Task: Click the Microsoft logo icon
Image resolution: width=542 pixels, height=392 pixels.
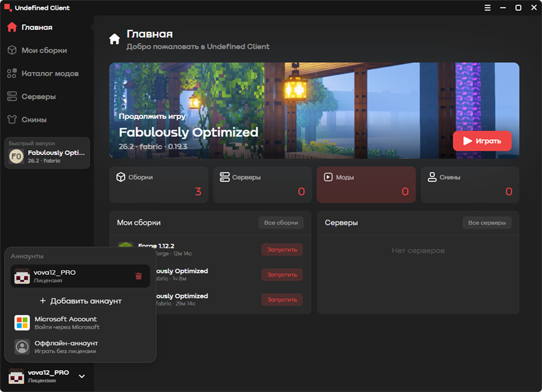Action: 22,323
